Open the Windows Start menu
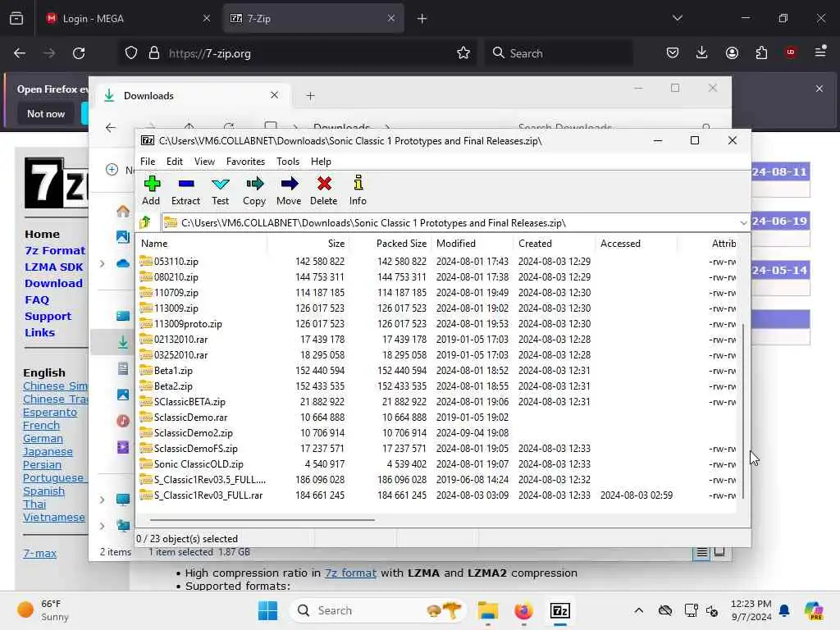Viewport: 840px width, 630px height. [x=268, y=610]
